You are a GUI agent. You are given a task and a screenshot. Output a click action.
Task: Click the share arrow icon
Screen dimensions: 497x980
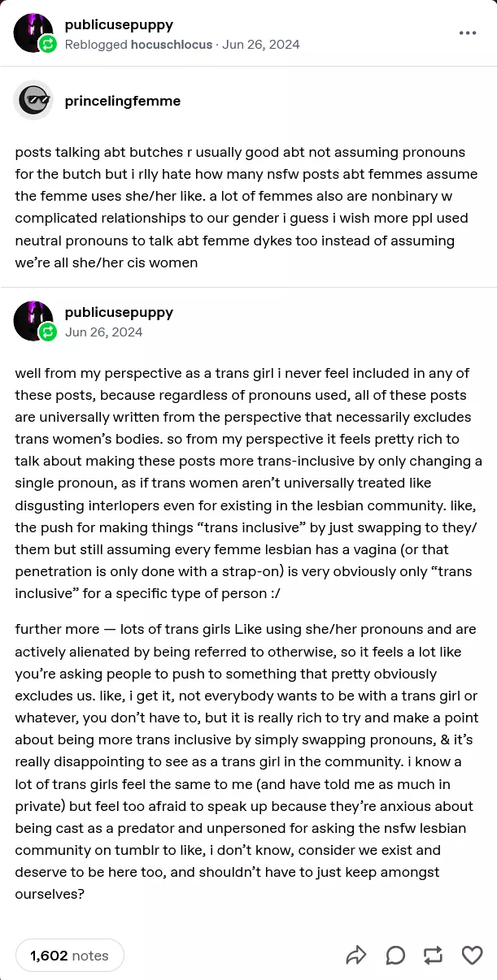click(356, 956)
